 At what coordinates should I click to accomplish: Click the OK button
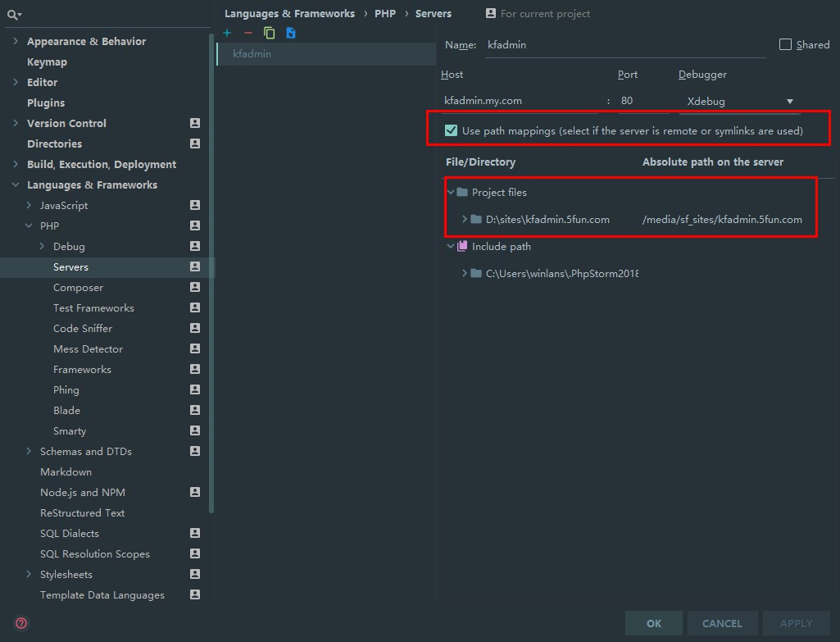[653, 623]
